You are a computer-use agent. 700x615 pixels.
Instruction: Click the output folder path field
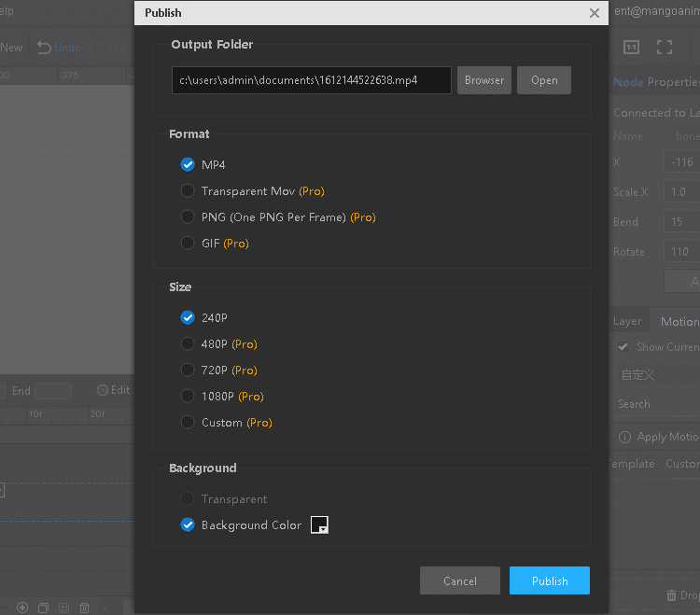coord(312,80)
